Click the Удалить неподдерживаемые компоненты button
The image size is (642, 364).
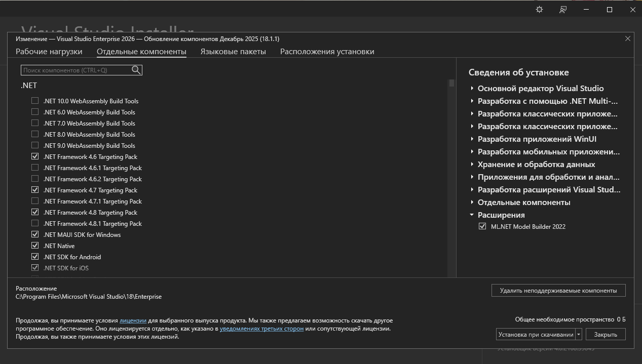click(x=558, y=291)
